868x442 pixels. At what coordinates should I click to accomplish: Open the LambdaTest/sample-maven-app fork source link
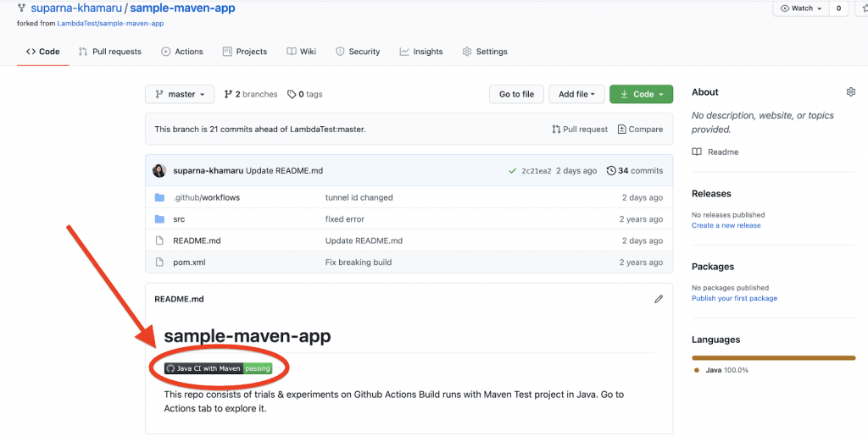(x=111, y=23)
